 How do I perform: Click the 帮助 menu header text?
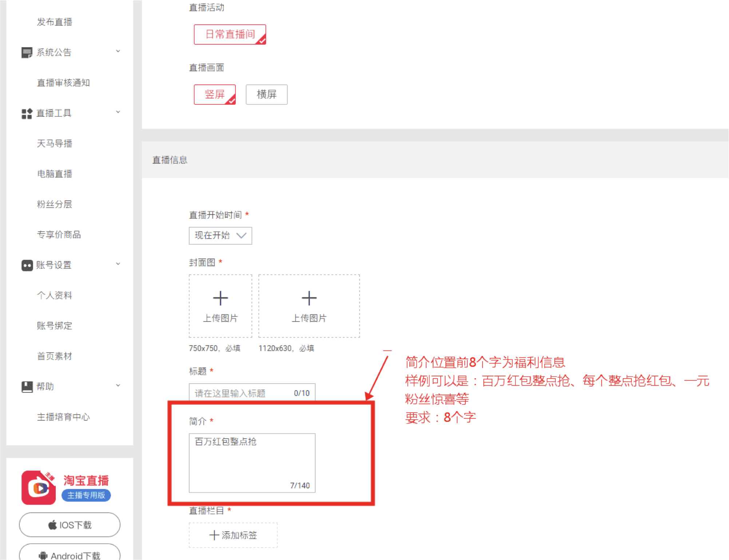point(45,387)
